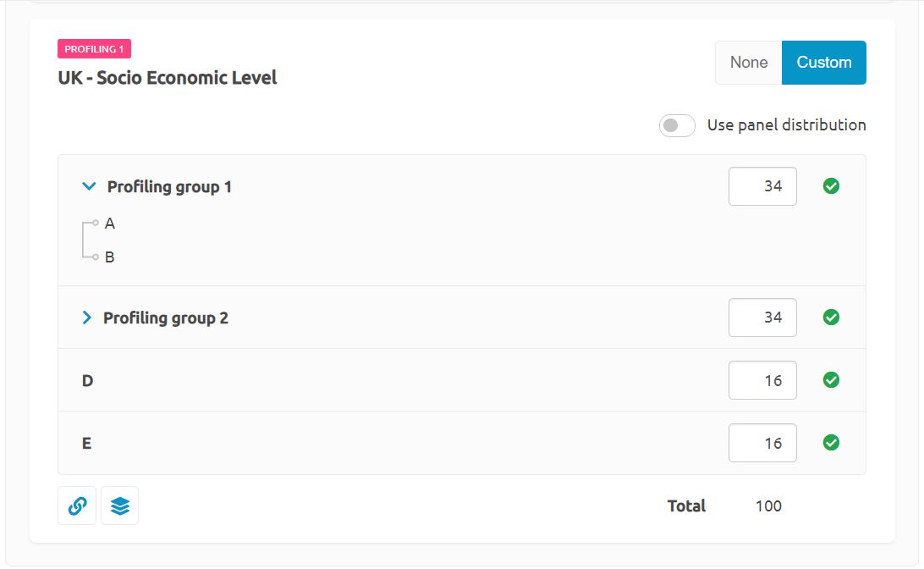Image resolution: width=924 pixels, height=569 pixels.
Task: Focus the Profiling group 2 quota field
Action: pyautogui.click(x=762, y=318)
